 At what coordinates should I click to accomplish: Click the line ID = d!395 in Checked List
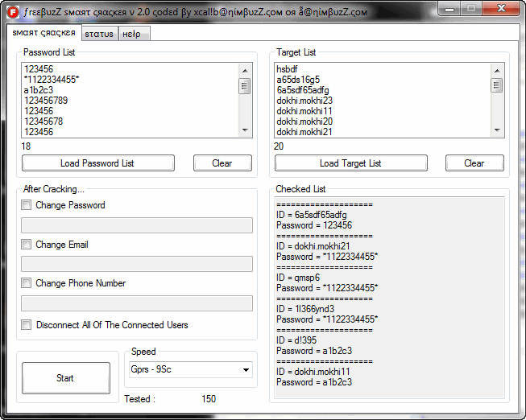click(x=296, y=340)
